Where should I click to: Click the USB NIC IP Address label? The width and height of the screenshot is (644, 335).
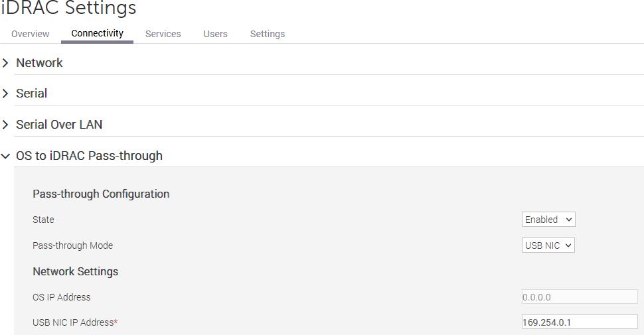tap(75, 322)
